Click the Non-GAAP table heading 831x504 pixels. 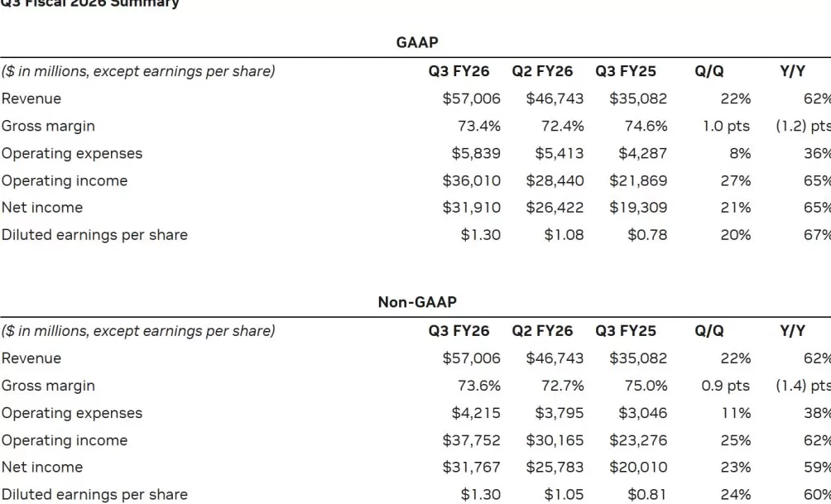point(417,303)
